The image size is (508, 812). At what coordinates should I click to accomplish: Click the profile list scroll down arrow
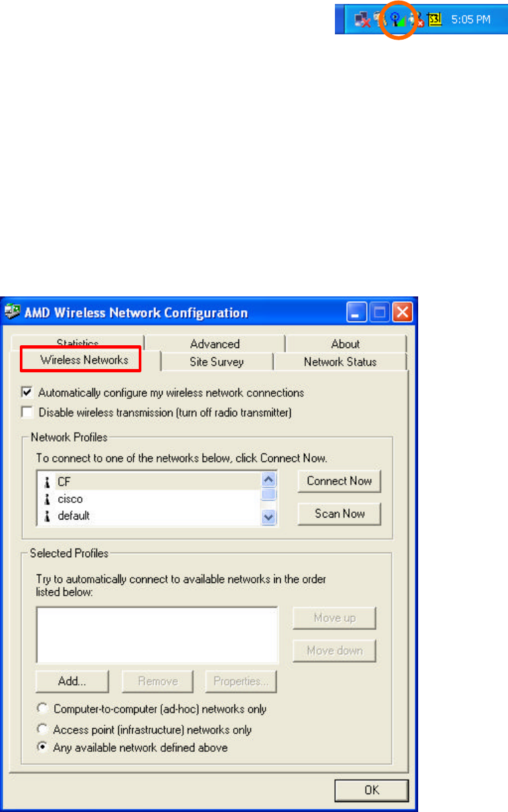click(269, 518)
